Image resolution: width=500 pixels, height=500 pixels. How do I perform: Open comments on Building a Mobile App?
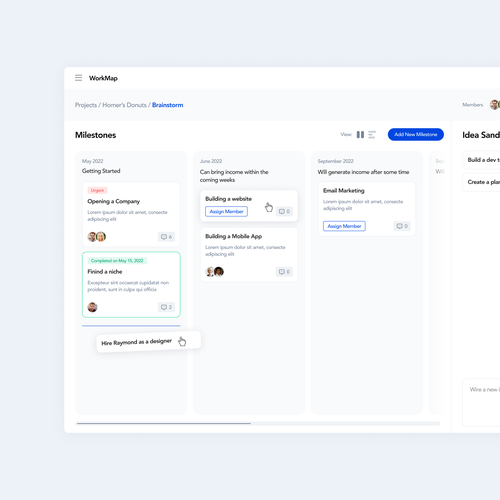pos(284,272)
